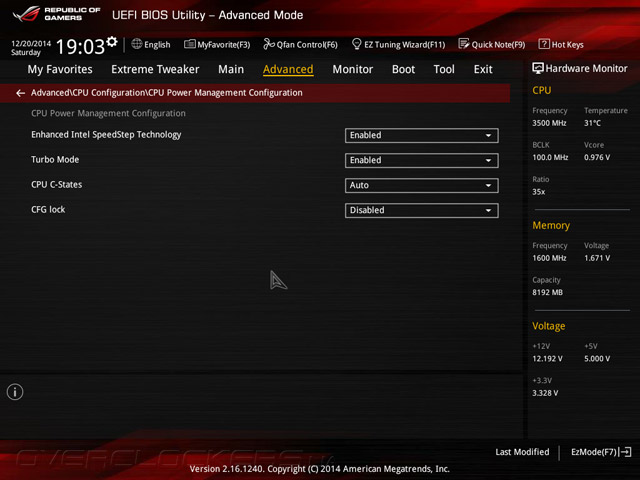Click Memory frequency value 1600 MHz

549,258
